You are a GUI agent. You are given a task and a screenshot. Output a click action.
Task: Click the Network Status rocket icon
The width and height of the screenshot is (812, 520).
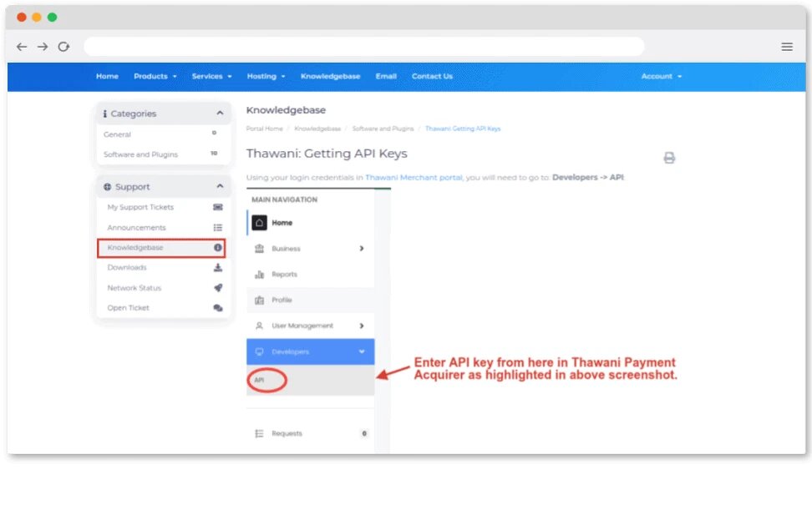[x=218, y=288]
